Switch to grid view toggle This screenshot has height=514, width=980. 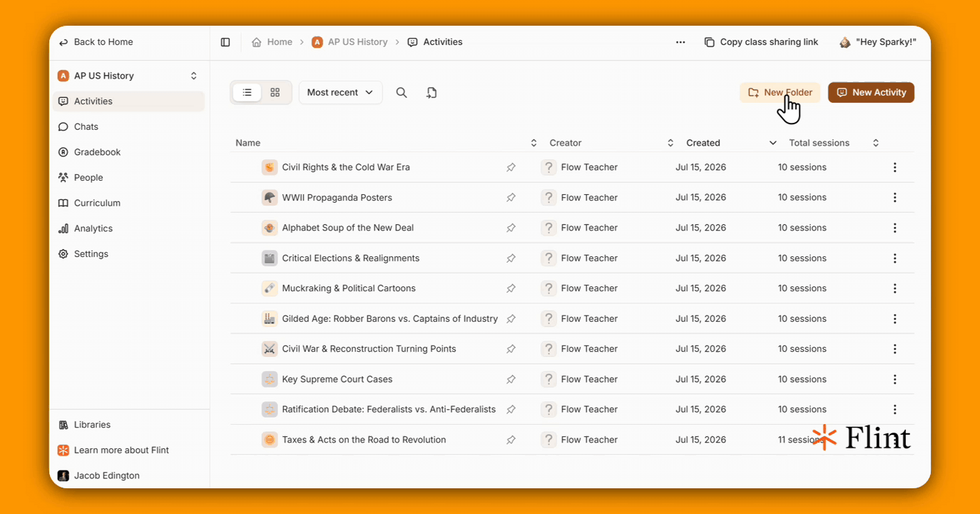(275, 93)
